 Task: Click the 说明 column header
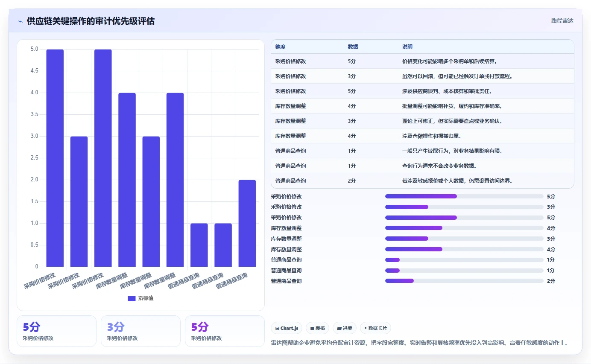coord(407,47)
